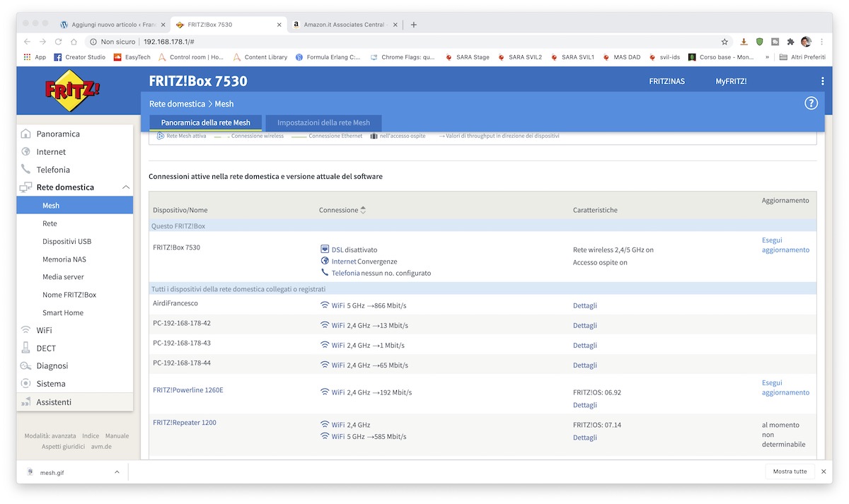The image size is (849, 504).
Task: Click the browser back arrow
Action: pyautogui.click(x=28, y=42)
